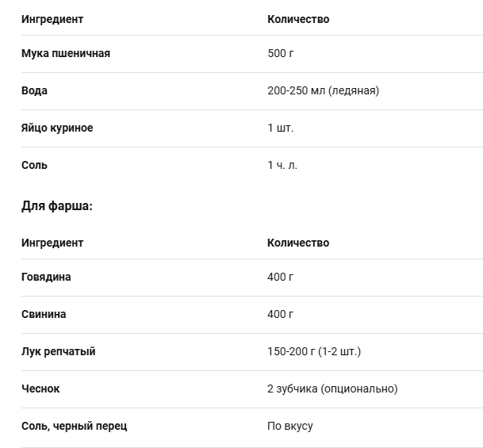483x448 pixels.
Task: Click the '1 шт.' quantity value
Action: pyautogui.click(x=281, y=128)
